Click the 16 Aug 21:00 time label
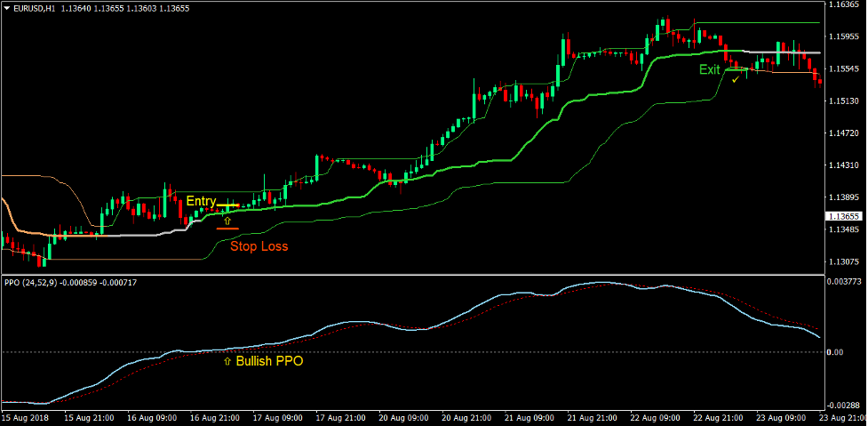This screenshot has height=426, width=868. tap(215, 418)
